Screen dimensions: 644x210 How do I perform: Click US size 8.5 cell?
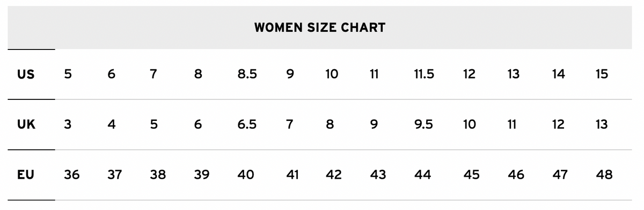[x=247, y=75]
